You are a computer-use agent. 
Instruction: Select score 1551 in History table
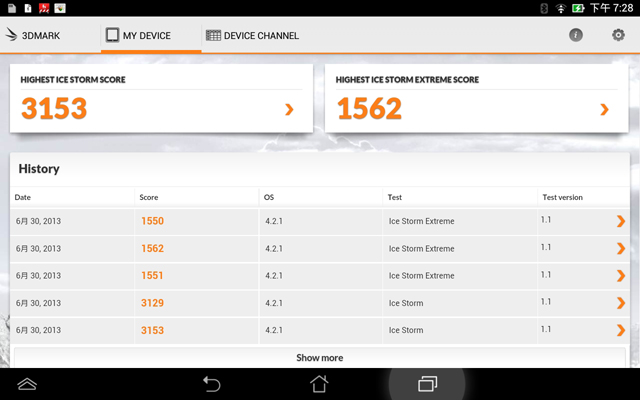[152, 276]
